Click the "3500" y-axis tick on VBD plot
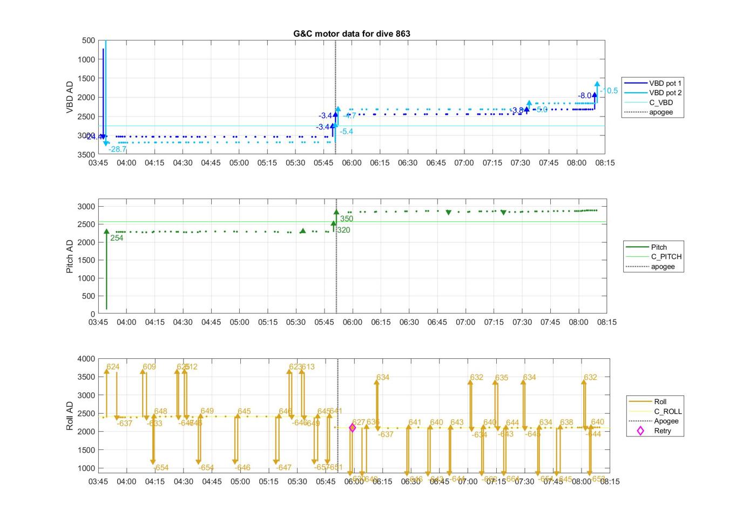The width and height of the screenshot is (756, 532). pyautogui.click(x=86, y=154)
